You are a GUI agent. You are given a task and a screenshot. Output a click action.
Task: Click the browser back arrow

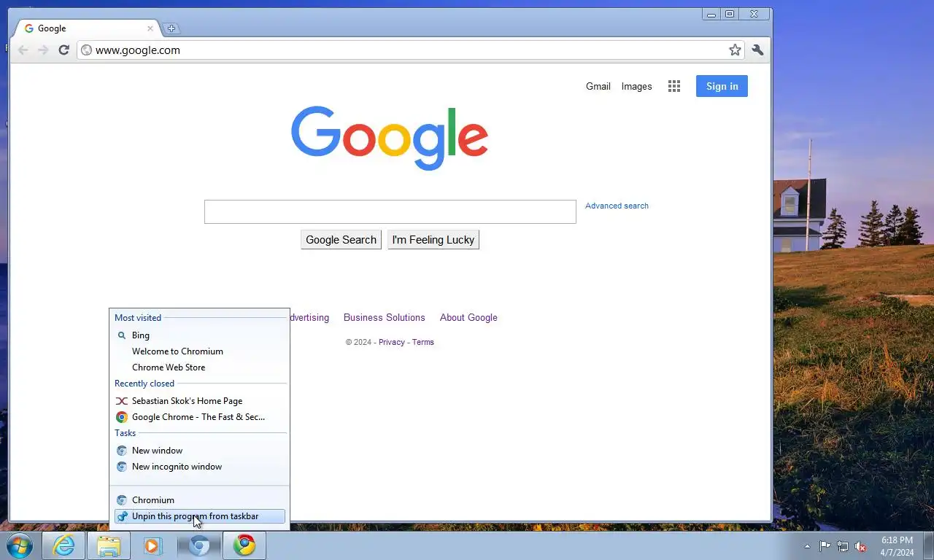(23, 50)
